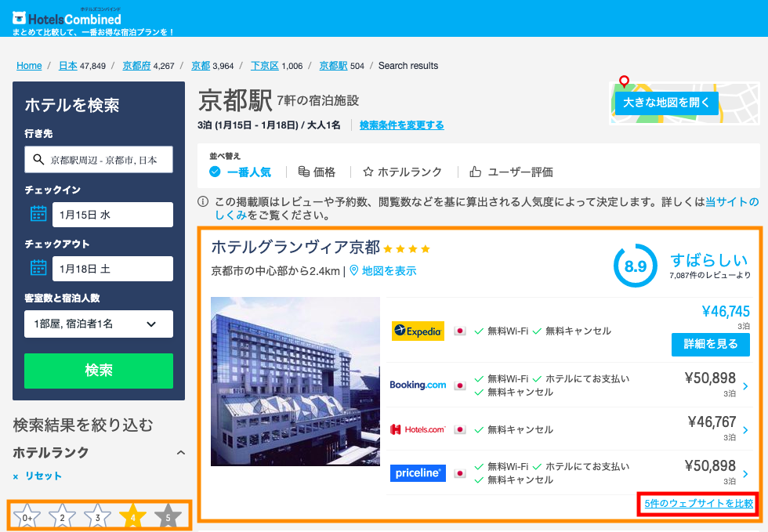This screenshot has height=532, width=768.
Task: Open the Hotels.com ¥46,767 deal arrow
Action: (x=745, y=430)
